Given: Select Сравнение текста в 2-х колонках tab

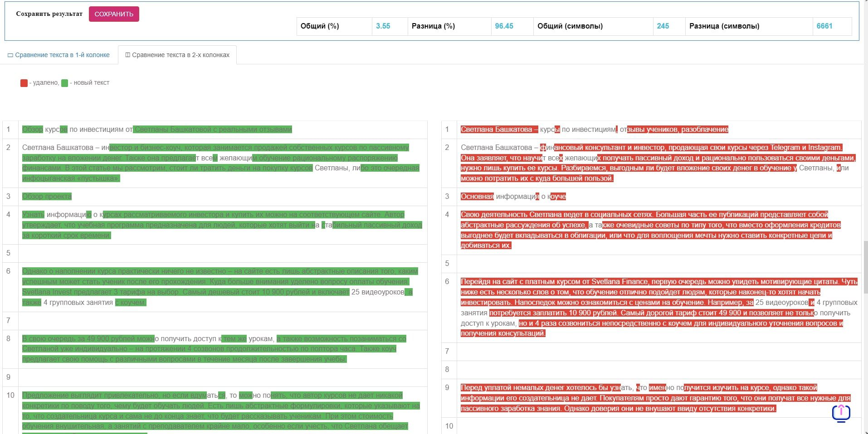Looking at the screenshot, I should tap(177, 55).
